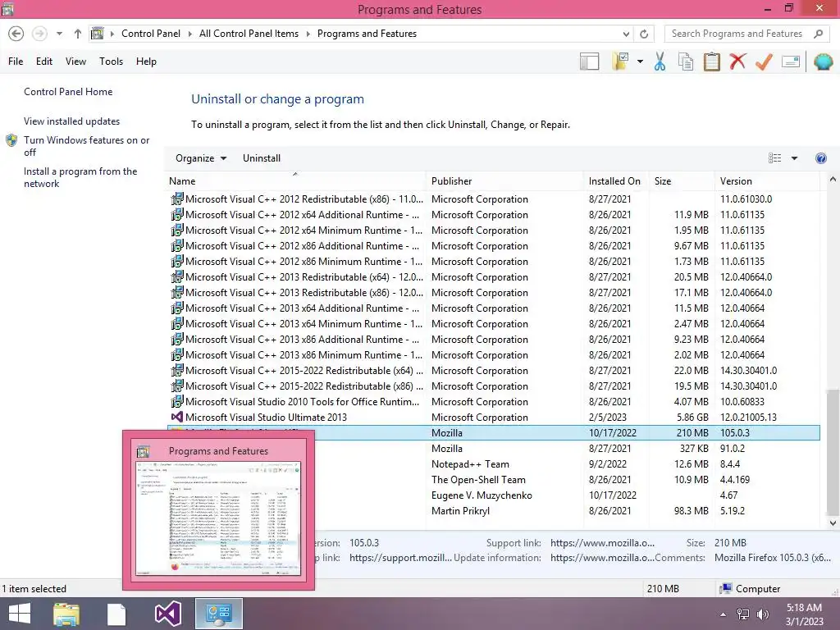Click the Visual Studio Ultimate 2013 row icon
The image size is (840, 630).
point(177,418)
